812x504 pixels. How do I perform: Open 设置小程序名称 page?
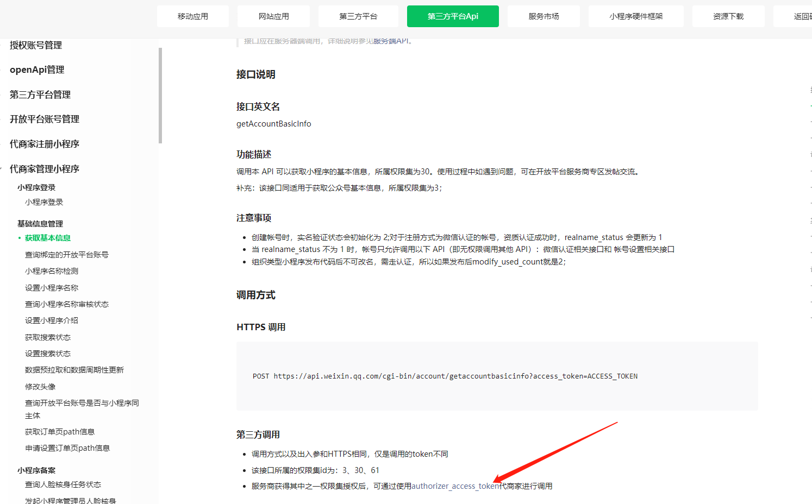click(x=52, y=288)
